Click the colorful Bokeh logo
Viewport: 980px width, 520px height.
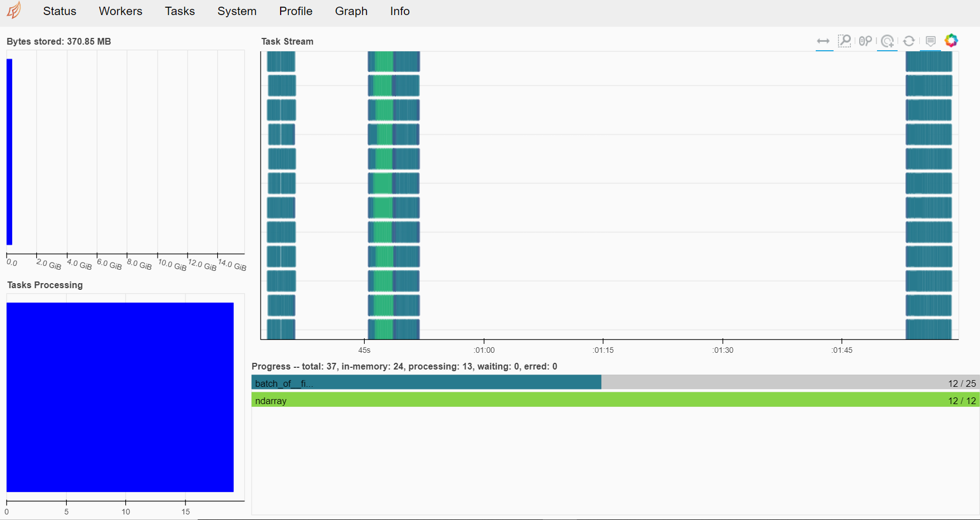[x=951, y=41]
